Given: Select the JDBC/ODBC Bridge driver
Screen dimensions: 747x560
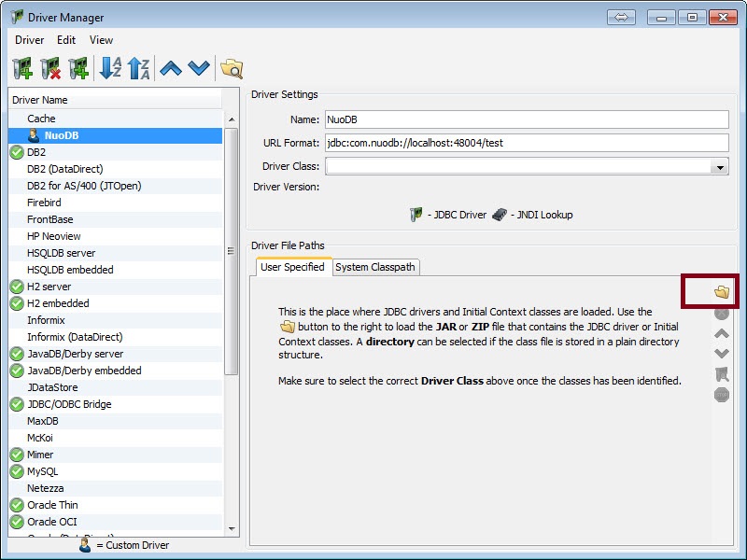Looking at the screenshot, I should point(115,404).
